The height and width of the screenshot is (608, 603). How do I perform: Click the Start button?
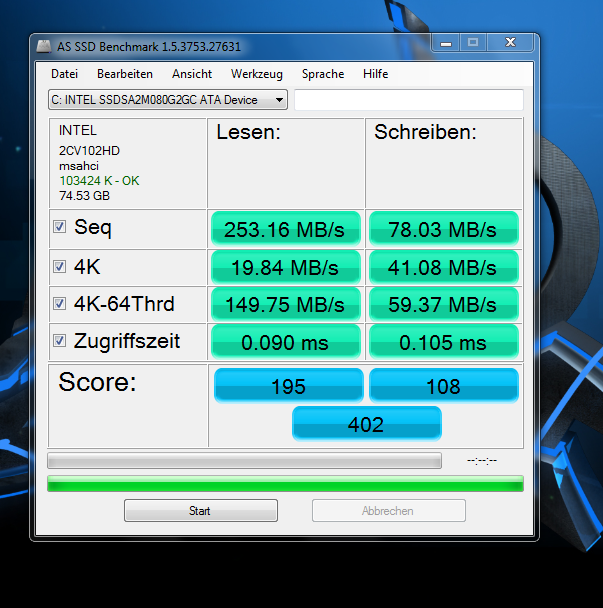201,511
